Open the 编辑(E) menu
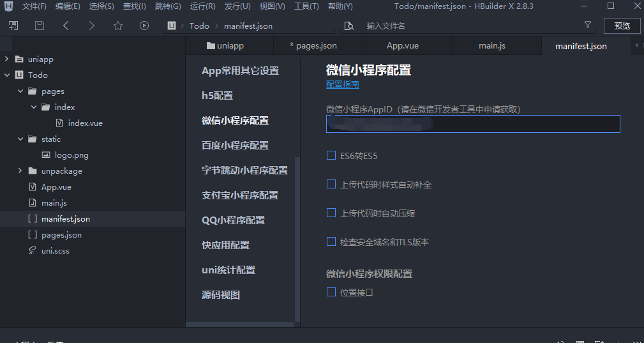The height and width of the screenshot is (343, 644). coord(68,6)
